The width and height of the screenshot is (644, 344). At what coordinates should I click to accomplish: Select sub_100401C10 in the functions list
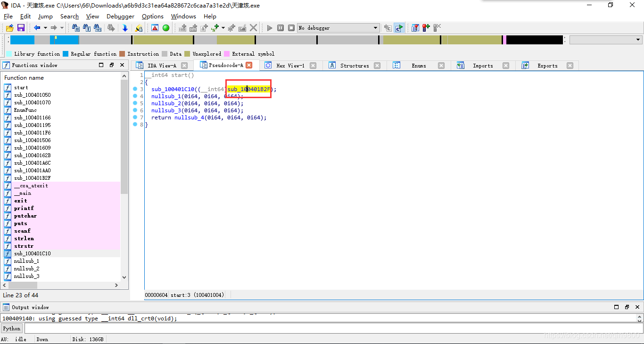click(32, 253)
